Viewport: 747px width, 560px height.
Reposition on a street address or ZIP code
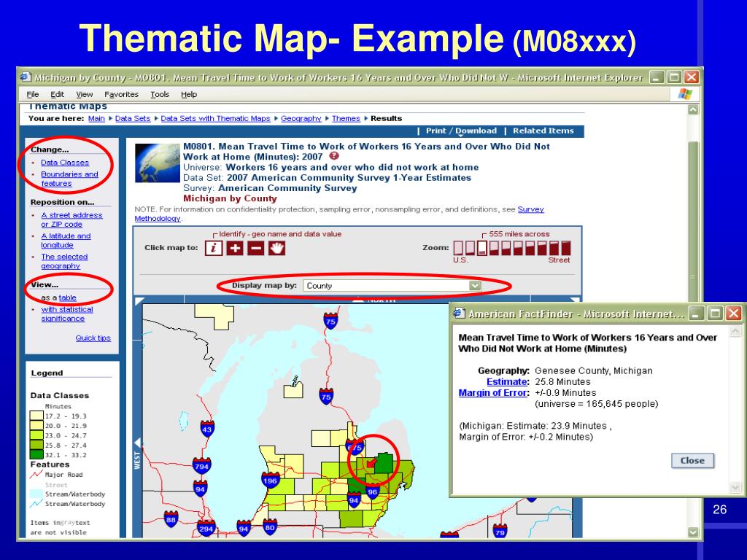pos(71,219)
